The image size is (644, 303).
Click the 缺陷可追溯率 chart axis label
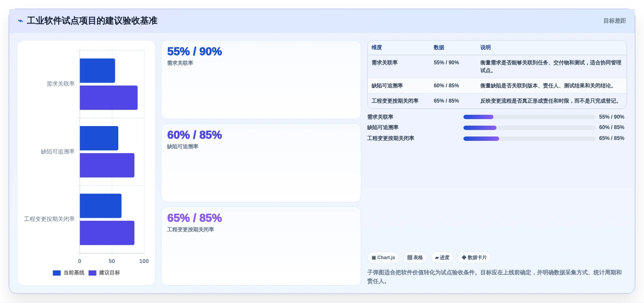click(x=58, y=152)
